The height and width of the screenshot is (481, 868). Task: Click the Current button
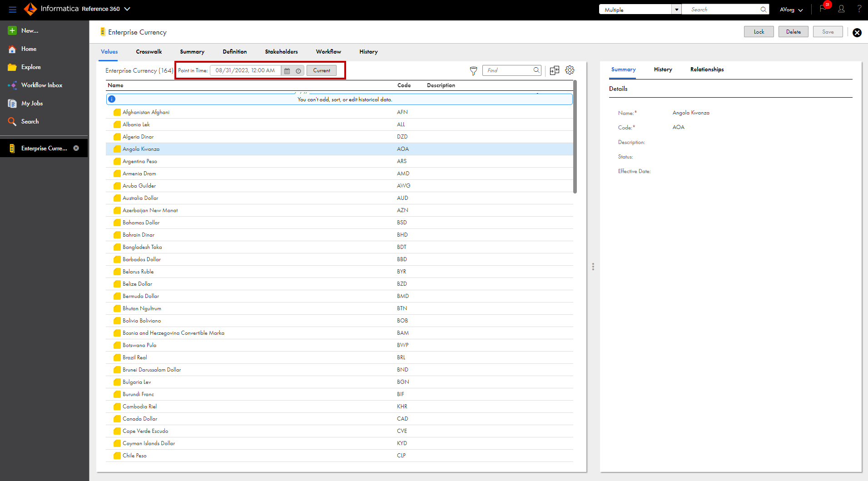coord(322,70)
